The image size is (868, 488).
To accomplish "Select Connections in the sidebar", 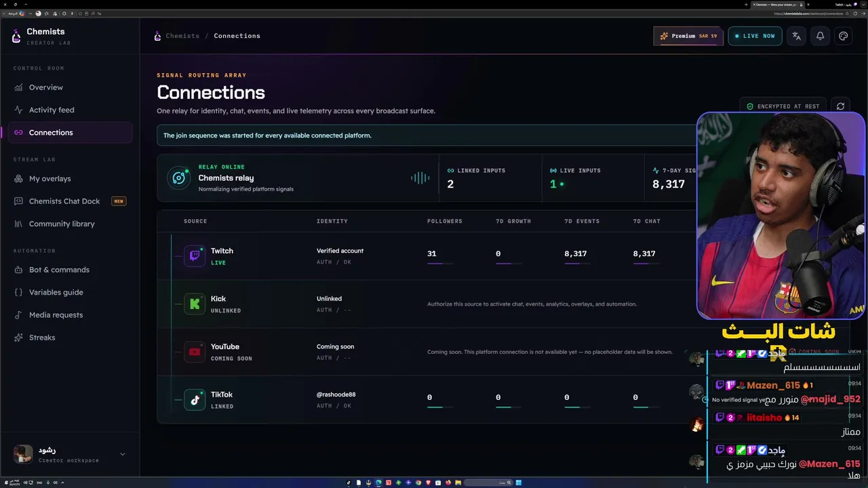I will (x=70, y=132).
